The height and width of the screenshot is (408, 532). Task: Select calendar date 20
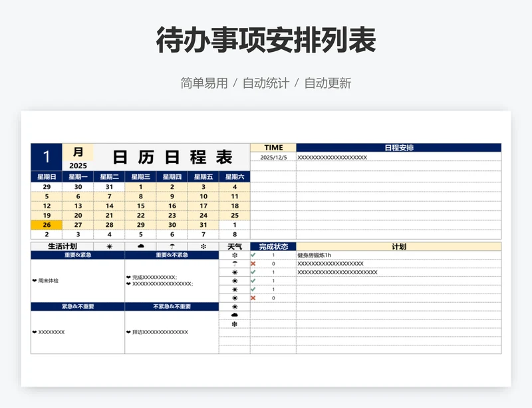click(x=78, y=216)
